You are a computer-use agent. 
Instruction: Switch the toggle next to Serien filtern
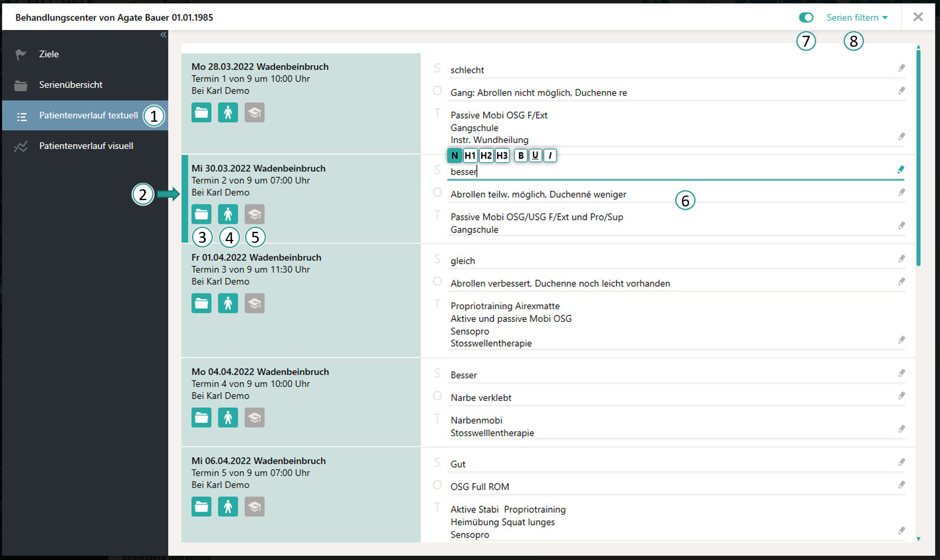806,17
